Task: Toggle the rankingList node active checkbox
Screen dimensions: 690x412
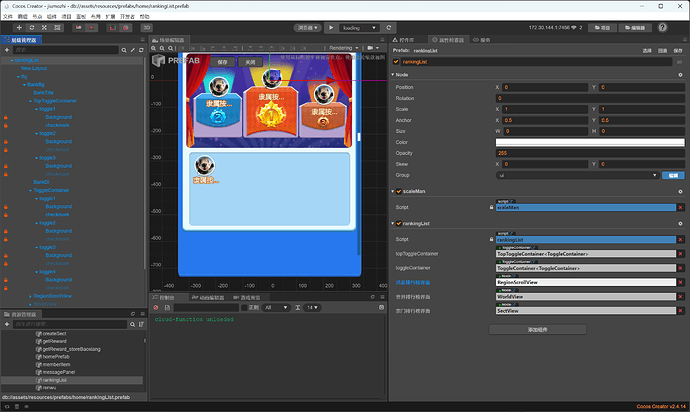Action: point(397,61)
